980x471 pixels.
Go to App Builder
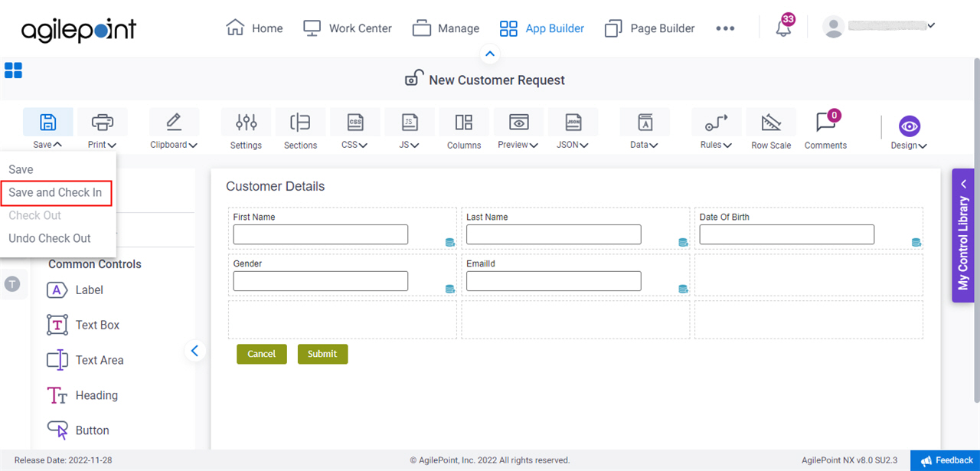click(x=541, y=28)
